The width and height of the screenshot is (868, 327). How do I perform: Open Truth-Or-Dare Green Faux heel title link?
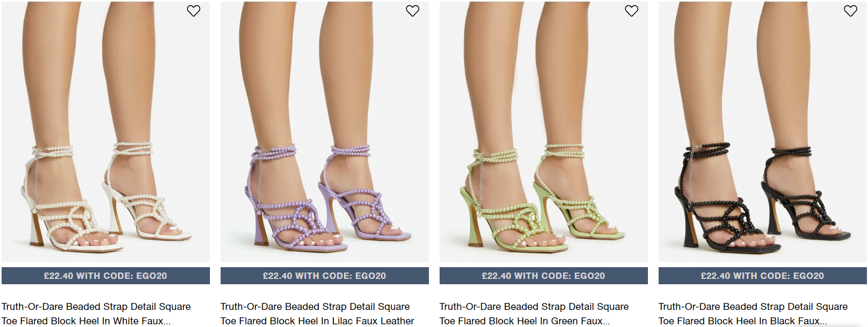534,314
